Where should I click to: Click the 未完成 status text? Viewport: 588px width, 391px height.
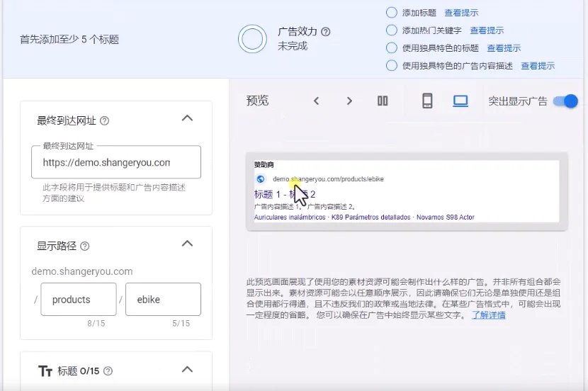(x=293, y=46)
